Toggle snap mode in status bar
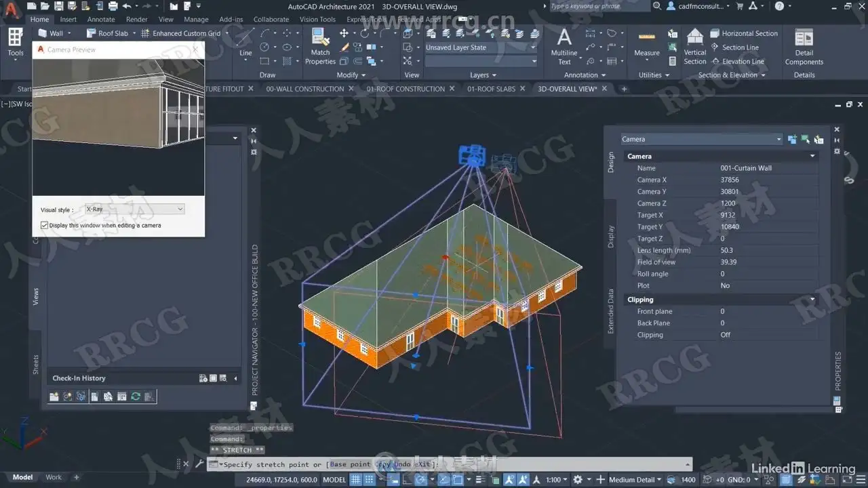 click(x=370, y=480)
